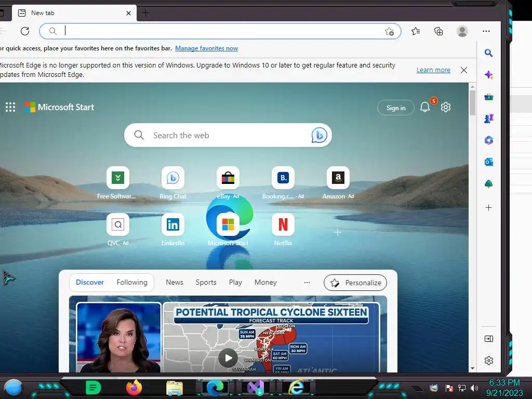Click page scrollbar up arrow

click(472, 87)
